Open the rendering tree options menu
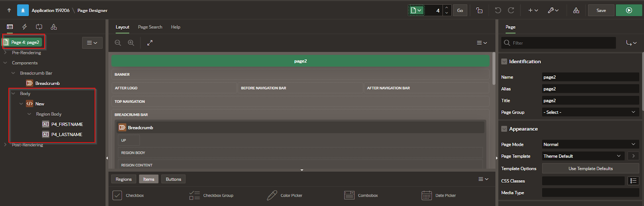 (x=92, y=43)
